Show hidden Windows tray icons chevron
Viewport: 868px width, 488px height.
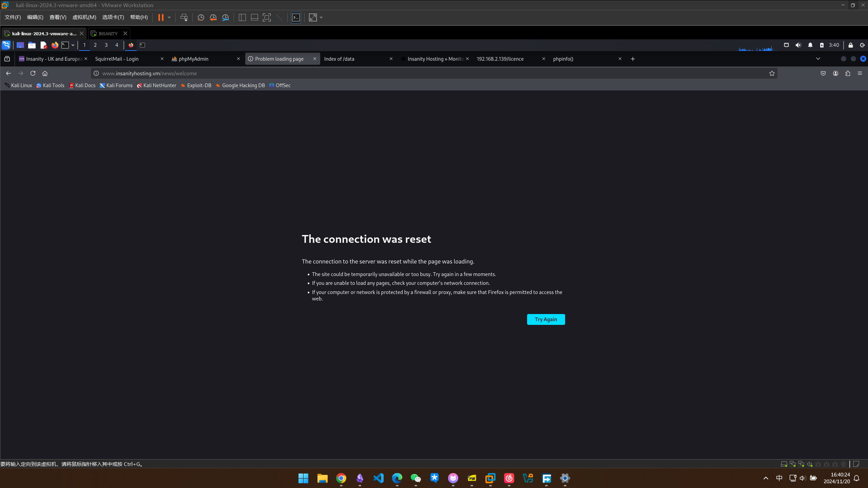(766, 478)
